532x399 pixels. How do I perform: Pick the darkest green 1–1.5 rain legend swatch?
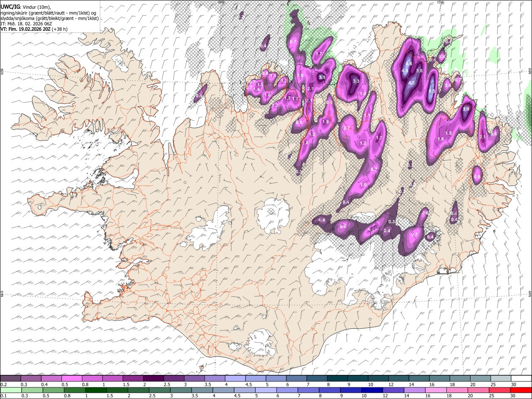96,390
